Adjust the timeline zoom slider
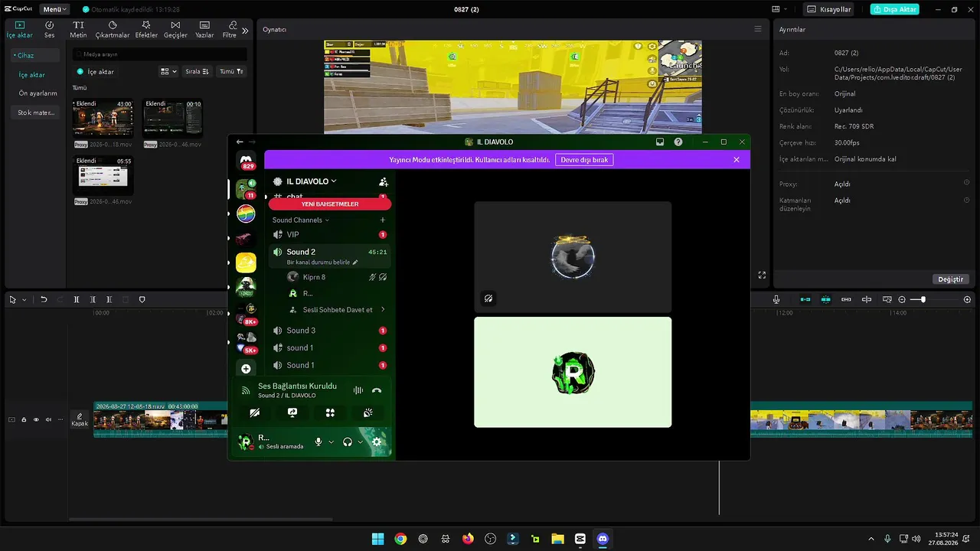This screenshot has height=551, width=980. [x=924, y=299]
